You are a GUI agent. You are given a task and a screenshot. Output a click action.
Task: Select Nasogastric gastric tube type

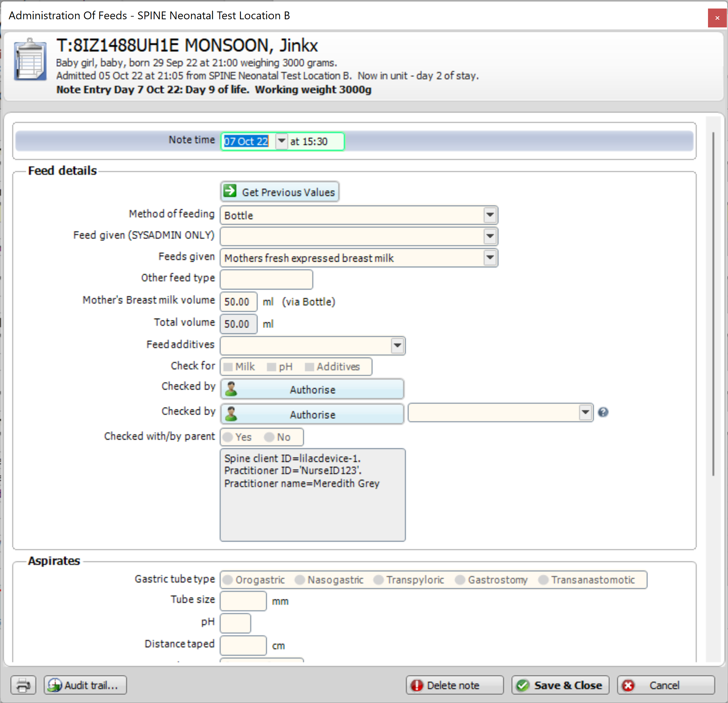click(300, 580)
